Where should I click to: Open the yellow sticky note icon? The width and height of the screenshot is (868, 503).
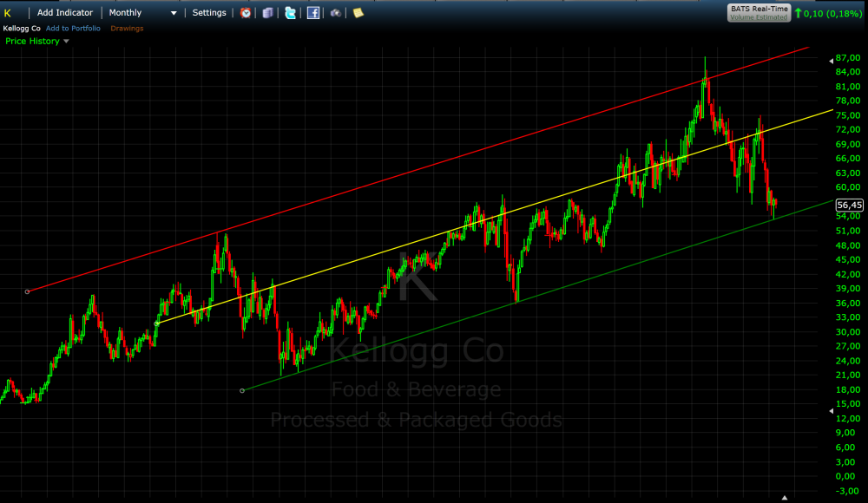[x=358, y=13]
